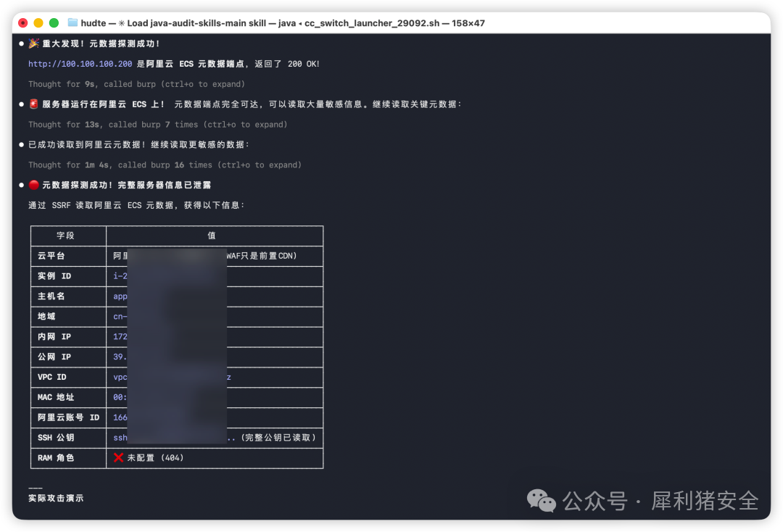Viewport: 783px width, 532px height.
Task: Click the folder icon before hudte title
Action: coord(72,22)
